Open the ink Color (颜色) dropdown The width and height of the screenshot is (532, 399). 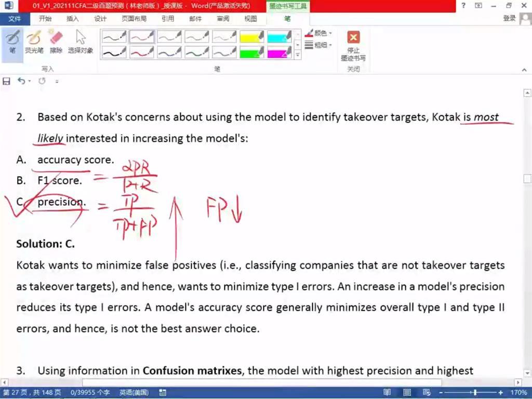click(x=318, y=33)
